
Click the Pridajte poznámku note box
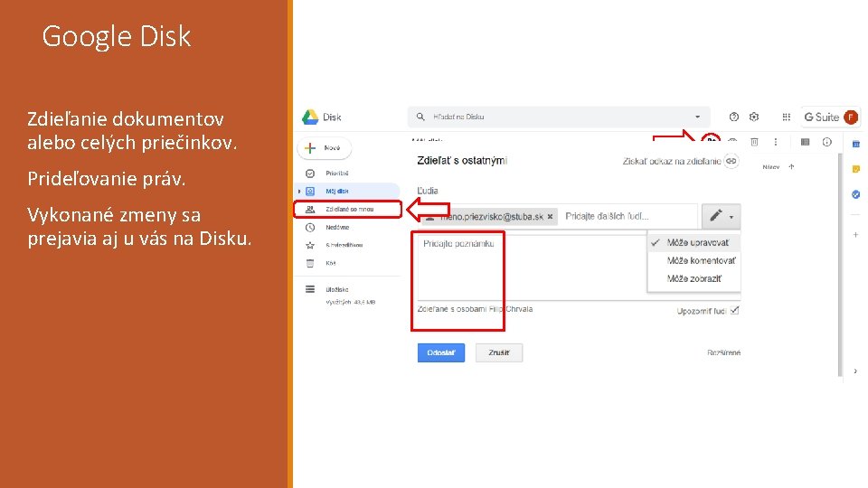tap(532, 267)
